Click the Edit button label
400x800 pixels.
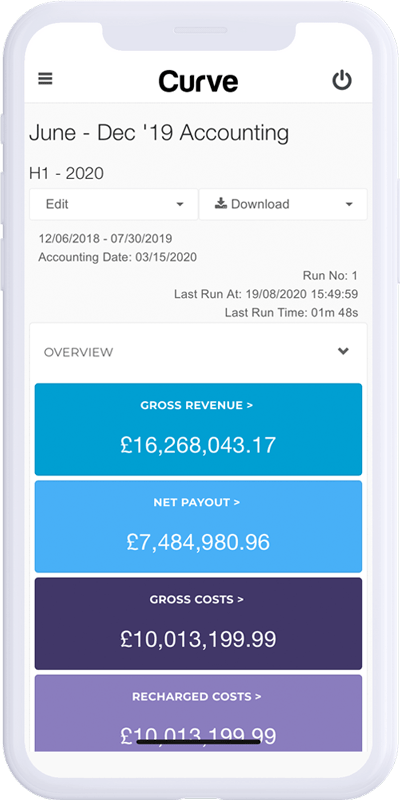57,204
